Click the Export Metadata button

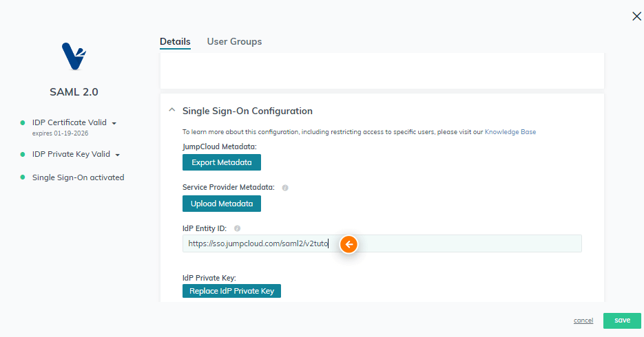222,162
